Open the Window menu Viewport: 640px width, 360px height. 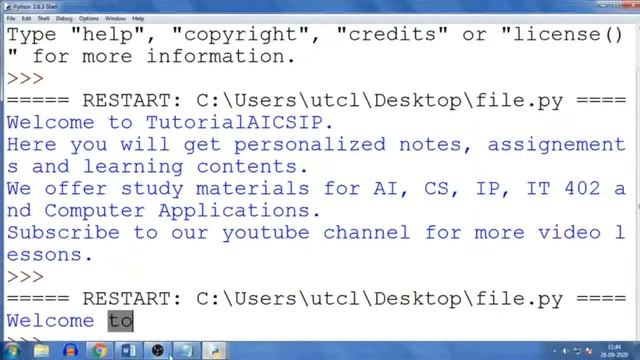115,19
